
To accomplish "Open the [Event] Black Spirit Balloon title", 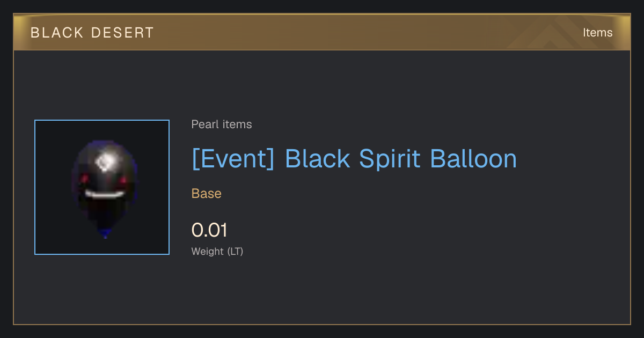I will click(x=354, y=159).
